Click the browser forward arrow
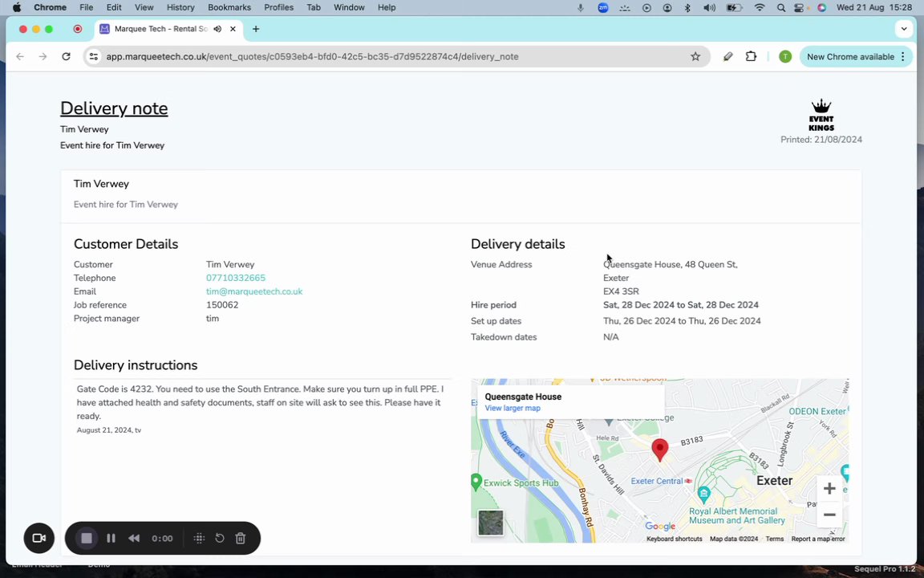Screen dimensions: 924x578 (43, 57)
